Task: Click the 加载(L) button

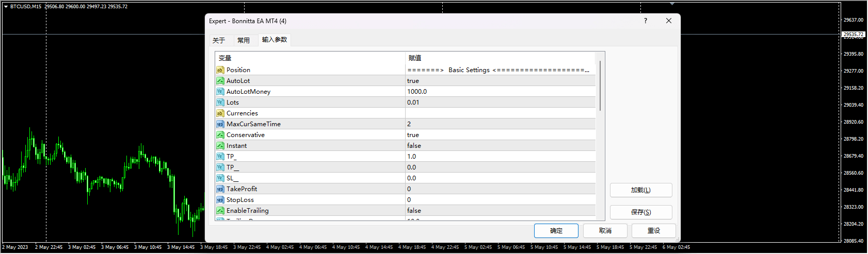Action: pos(641,190)
